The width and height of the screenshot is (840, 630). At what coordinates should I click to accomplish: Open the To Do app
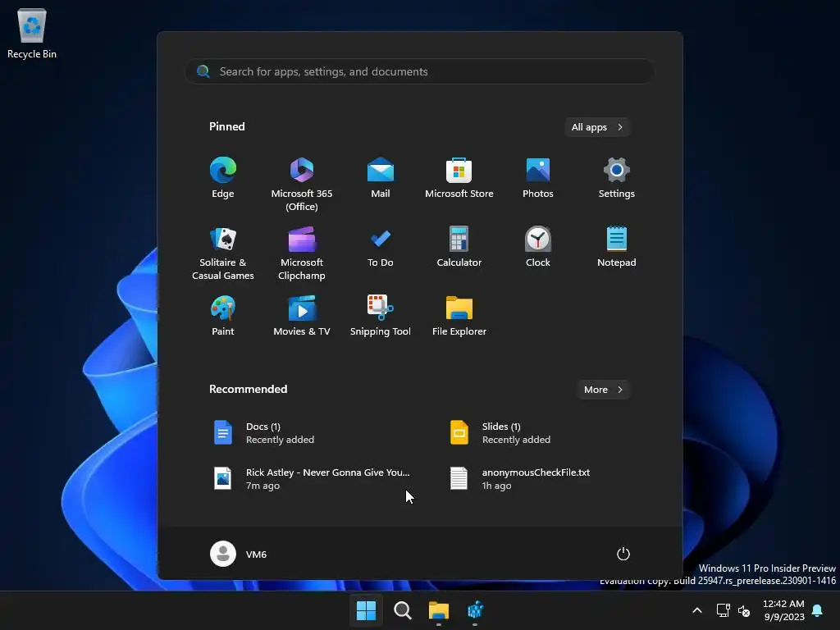point(381,248)
